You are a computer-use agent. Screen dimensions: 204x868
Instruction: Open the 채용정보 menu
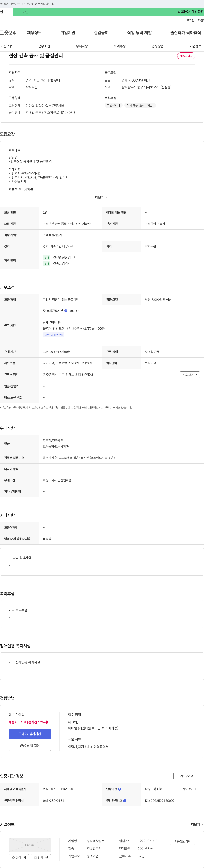(x=34, y=33)
